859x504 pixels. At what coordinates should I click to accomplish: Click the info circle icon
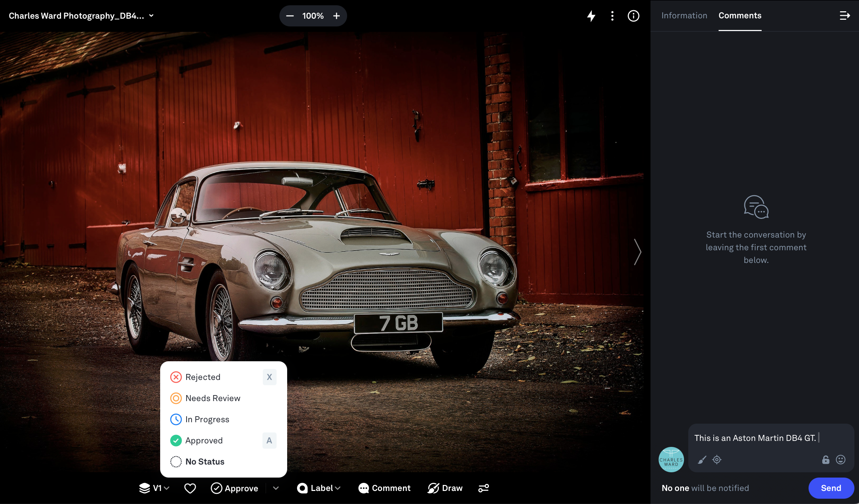pyautogui.click(x=634, y=16)
